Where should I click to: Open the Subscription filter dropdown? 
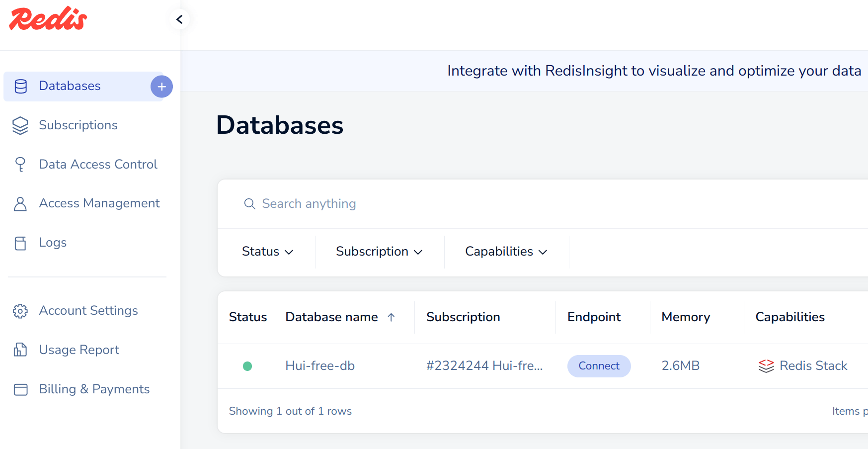[x=379, y=252]
